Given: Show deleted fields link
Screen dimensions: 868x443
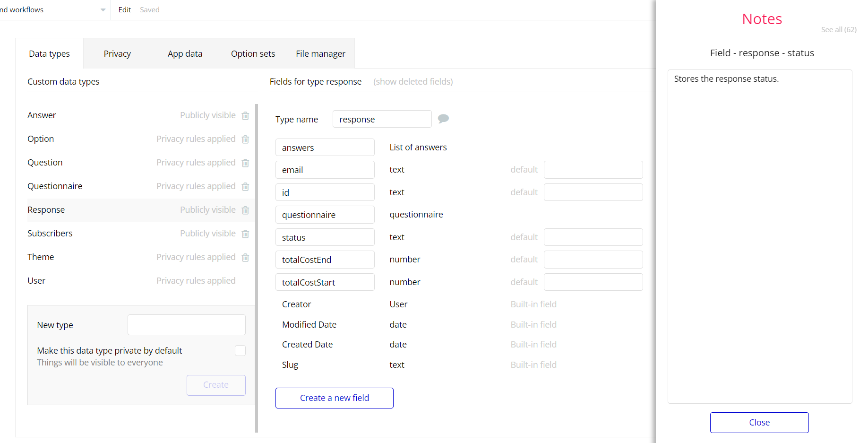Looking at the screenshot, I should (413, 82).
